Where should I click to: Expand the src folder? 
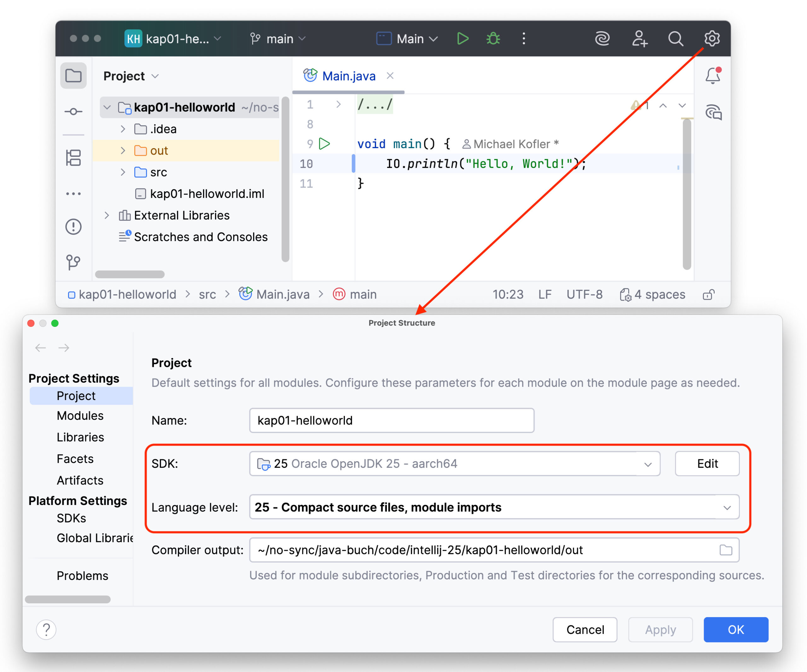point(123,172)
